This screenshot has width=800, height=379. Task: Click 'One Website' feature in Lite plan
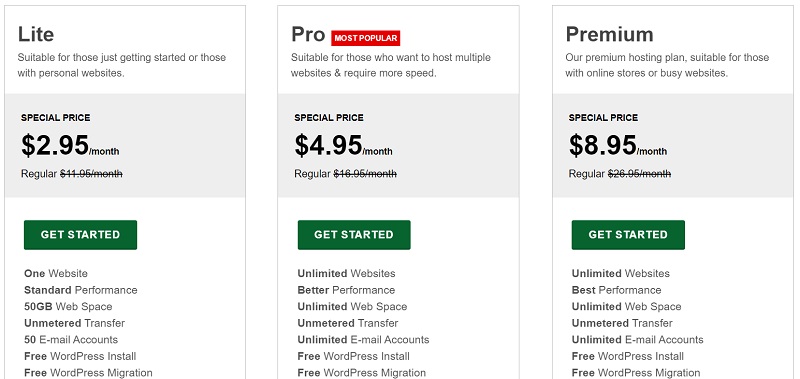[x=56, y=273]
